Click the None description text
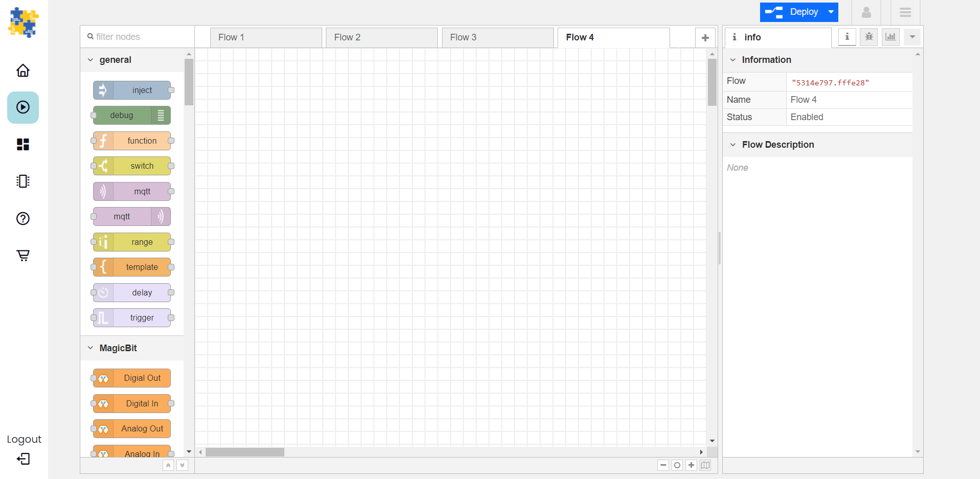The width and height of the screenshot is (980, 479). [x=738, y=168]
